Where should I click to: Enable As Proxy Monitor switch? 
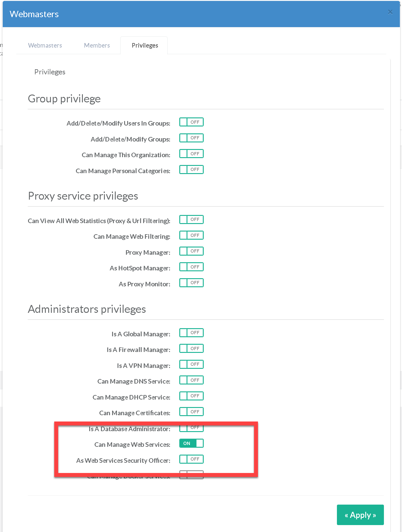[191, 283]
